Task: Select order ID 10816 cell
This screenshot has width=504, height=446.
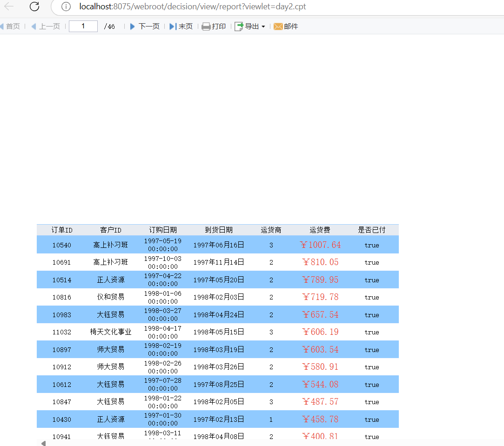Action: pos(62,297)
